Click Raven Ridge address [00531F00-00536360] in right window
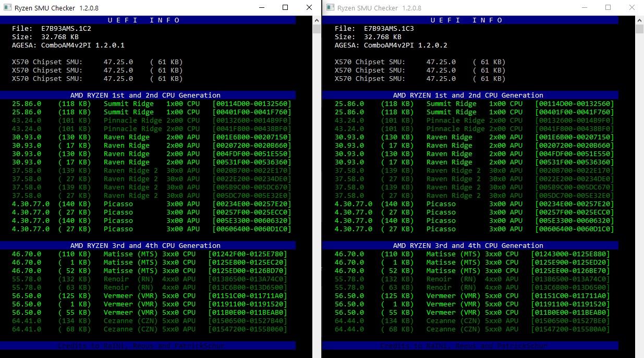Image resolution: width=644 pixels, height=358 pixels. tap(575, 162)
